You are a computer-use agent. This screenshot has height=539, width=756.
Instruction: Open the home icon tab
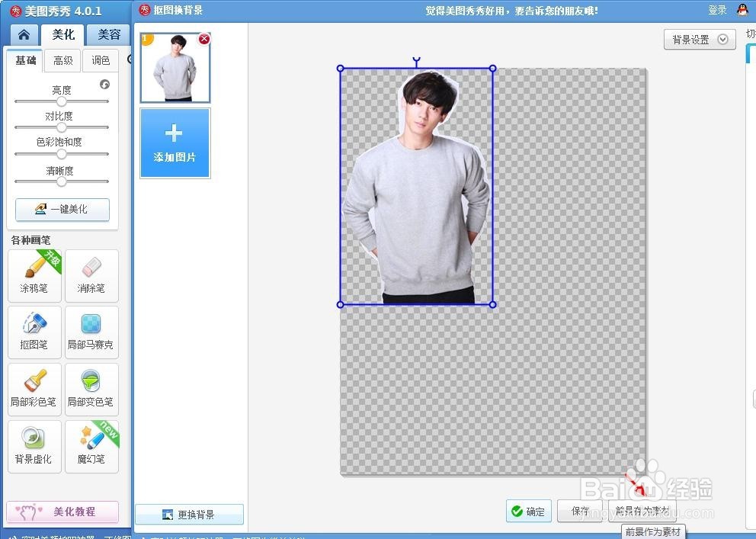click(x=24, y=35)
